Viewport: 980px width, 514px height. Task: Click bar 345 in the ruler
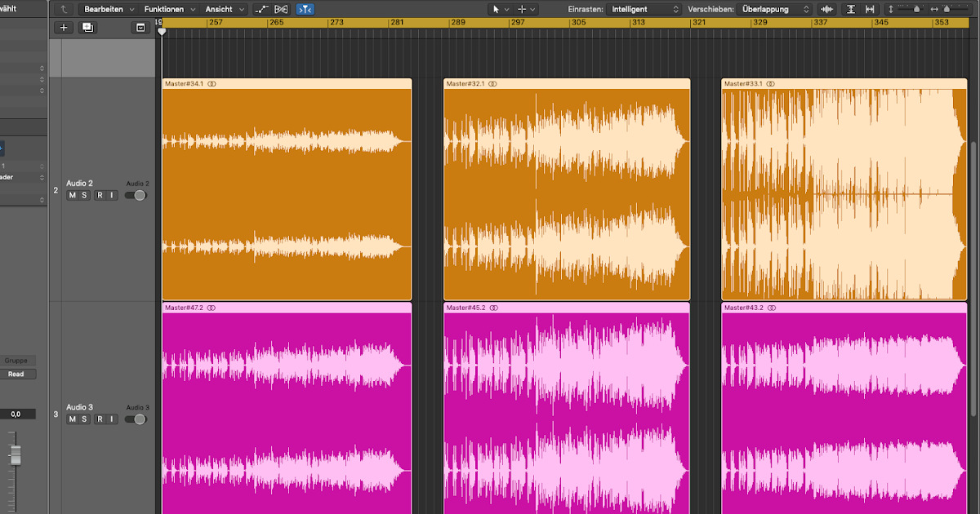881,23
